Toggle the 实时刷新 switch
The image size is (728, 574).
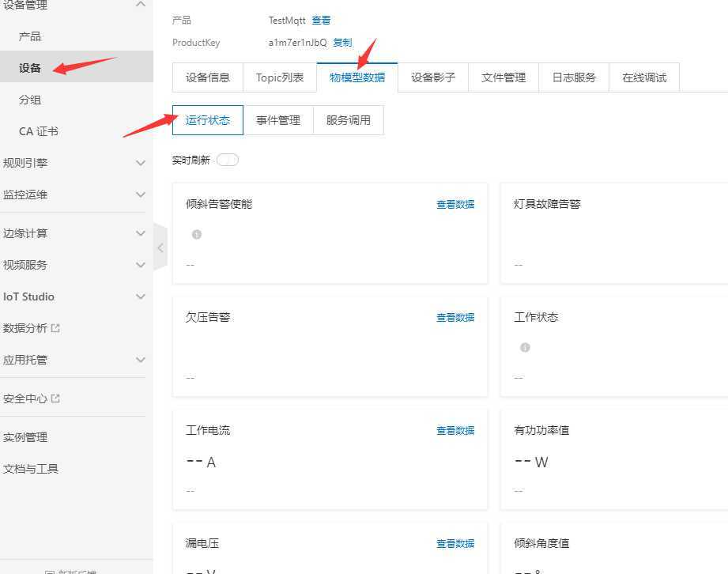pos(228,160)
